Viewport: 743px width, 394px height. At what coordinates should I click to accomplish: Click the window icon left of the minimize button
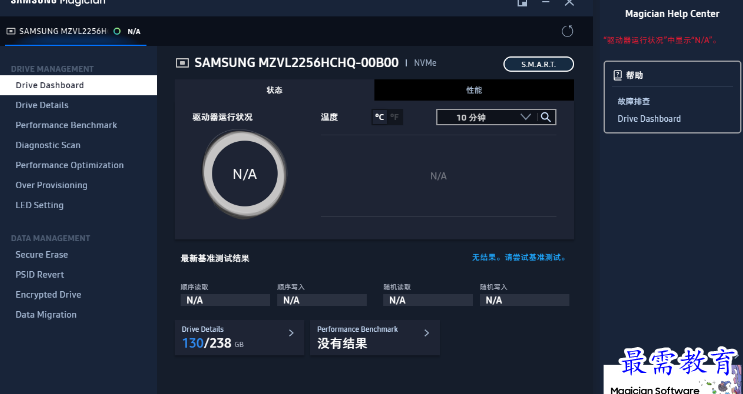(x=522, y=3)
